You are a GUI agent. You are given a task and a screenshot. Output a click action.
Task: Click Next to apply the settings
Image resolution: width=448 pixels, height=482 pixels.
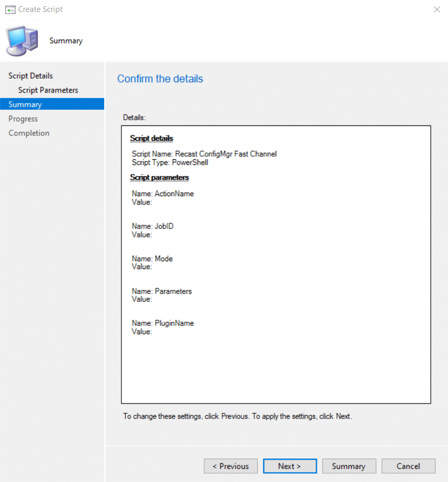click(289, 466)
